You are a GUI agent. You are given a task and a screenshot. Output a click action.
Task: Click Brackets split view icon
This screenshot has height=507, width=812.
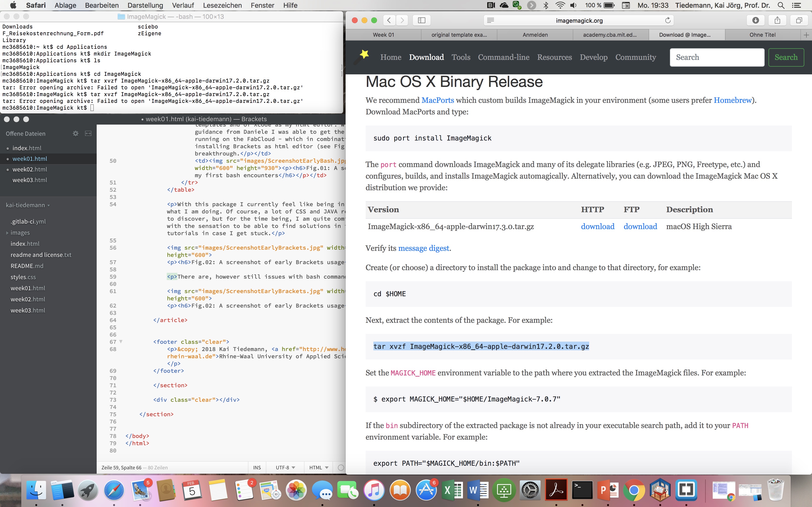[x=88, y=134]
